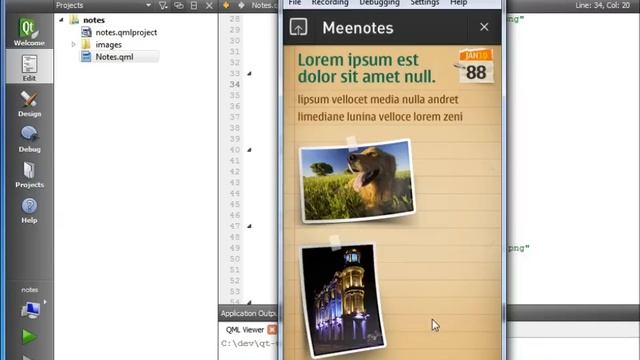Image resolution: width=640 pixels, height=360 pixels.
Task: Click the notes label above target selector
Action: click(x=29, y=290)
